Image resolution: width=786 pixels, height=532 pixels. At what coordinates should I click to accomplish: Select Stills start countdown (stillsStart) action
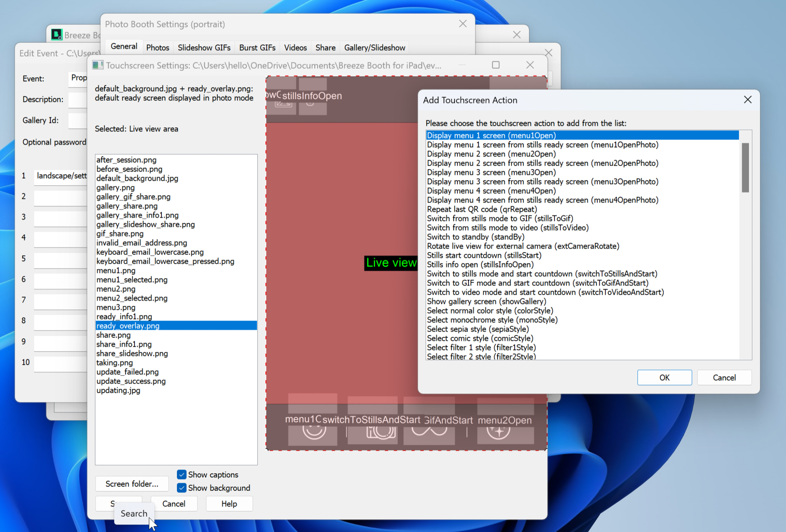pyautogui.click(x=484, y=255)
